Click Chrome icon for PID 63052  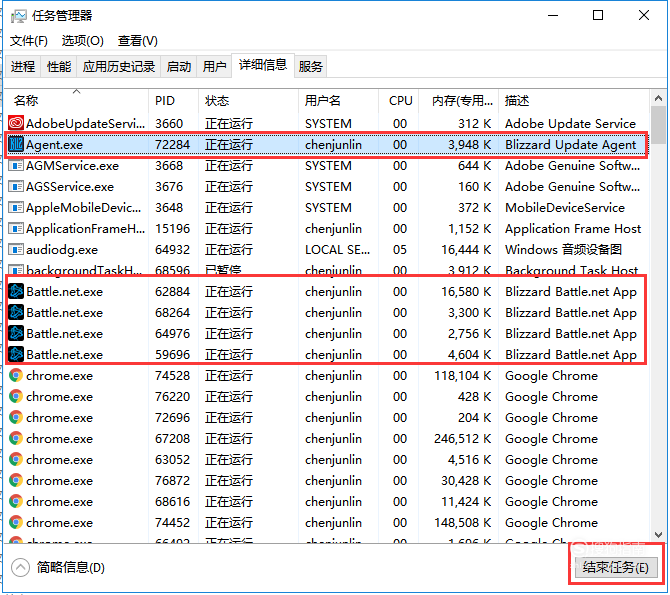16,459
